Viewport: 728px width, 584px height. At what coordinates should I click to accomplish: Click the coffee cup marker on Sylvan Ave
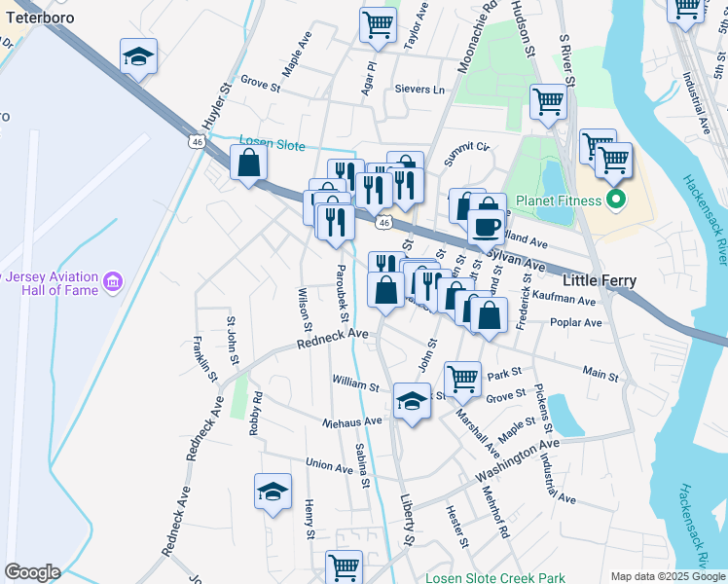tap(486, 229)
